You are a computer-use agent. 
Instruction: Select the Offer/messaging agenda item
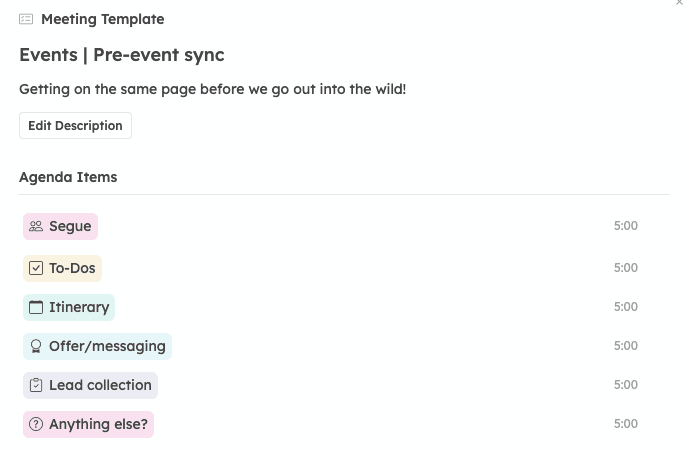point(107,346)
